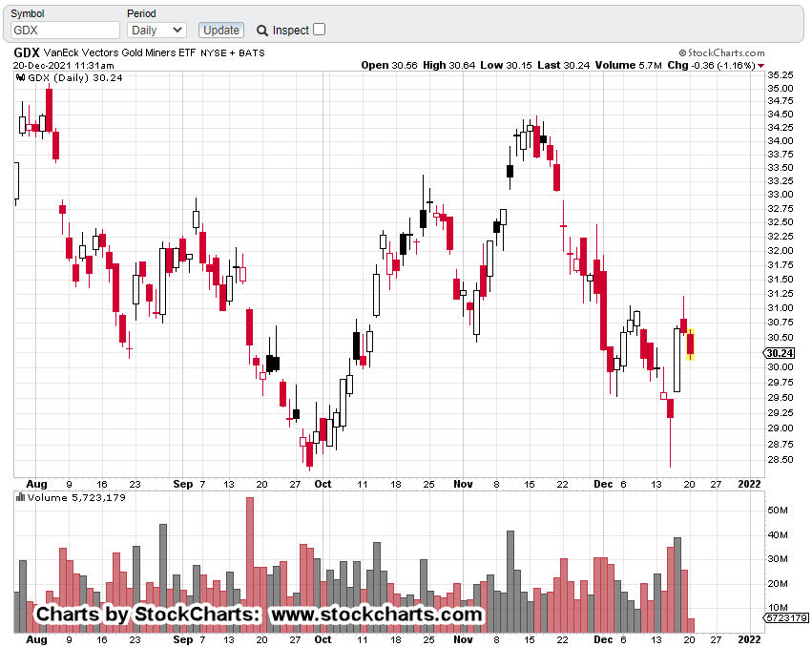Click the 35.25 top price axis label
This screenshot has height=647, width=812.
[781, 74]
